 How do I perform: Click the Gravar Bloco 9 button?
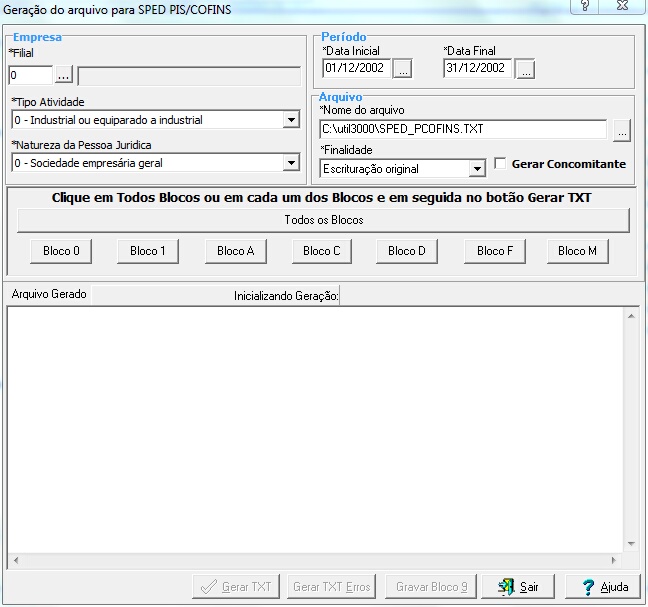[x=431, y=586]
